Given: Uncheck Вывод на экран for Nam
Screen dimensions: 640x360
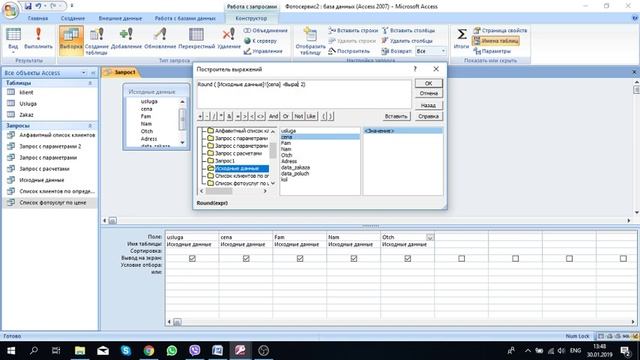Looking at the screenshot, I should (354, 258).
